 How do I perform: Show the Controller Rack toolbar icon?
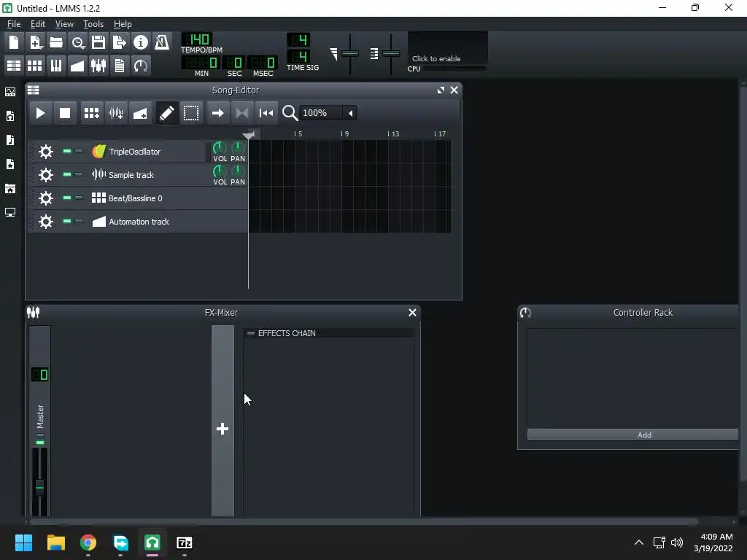[x=141, y=65]
